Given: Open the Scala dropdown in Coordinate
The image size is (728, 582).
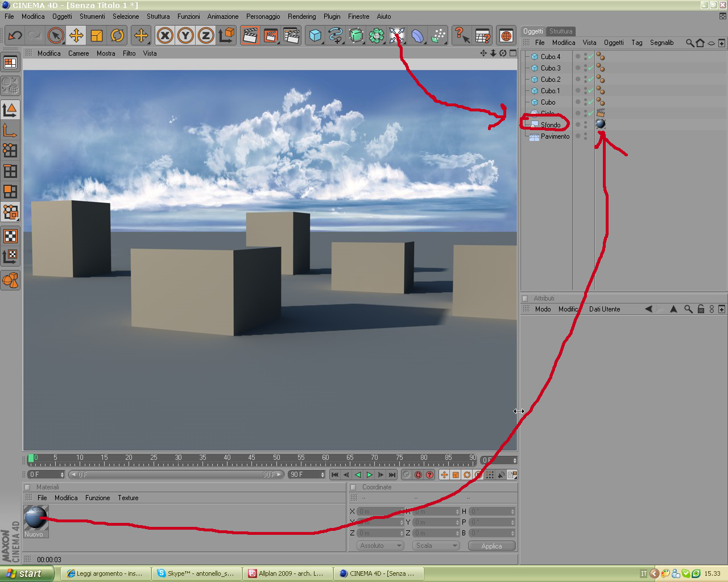Looking at the screenshot, I should [x=436, y=546].
